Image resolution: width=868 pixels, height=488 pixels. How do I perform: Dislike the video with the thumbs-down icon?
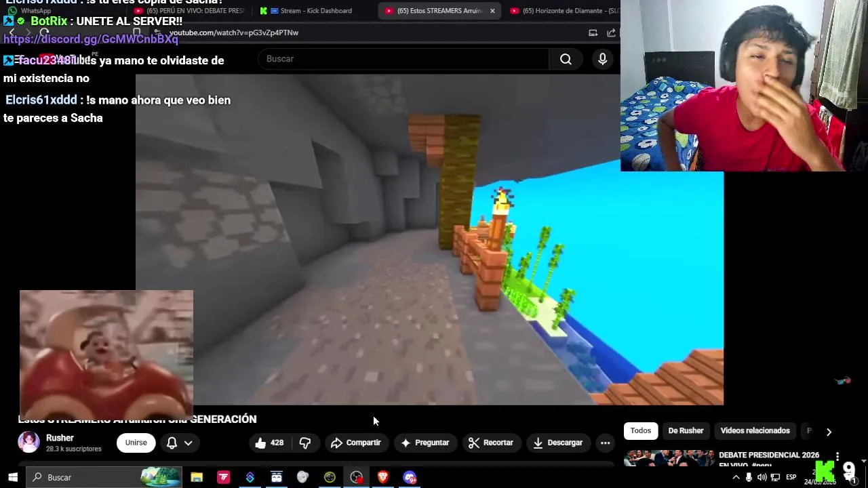coord(305,443)
